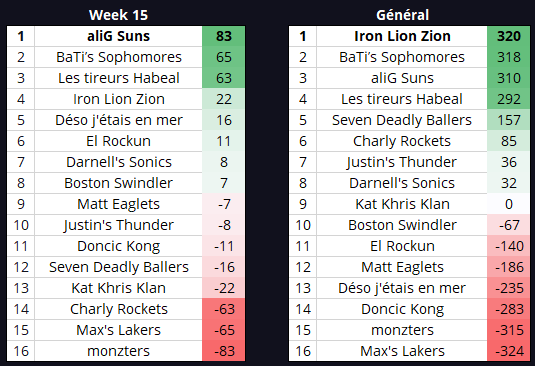Image resolution: width=535 pixels, height=366 pixels.
Task: Click Doncic Kong in Général table
Action: coord(402,309)
